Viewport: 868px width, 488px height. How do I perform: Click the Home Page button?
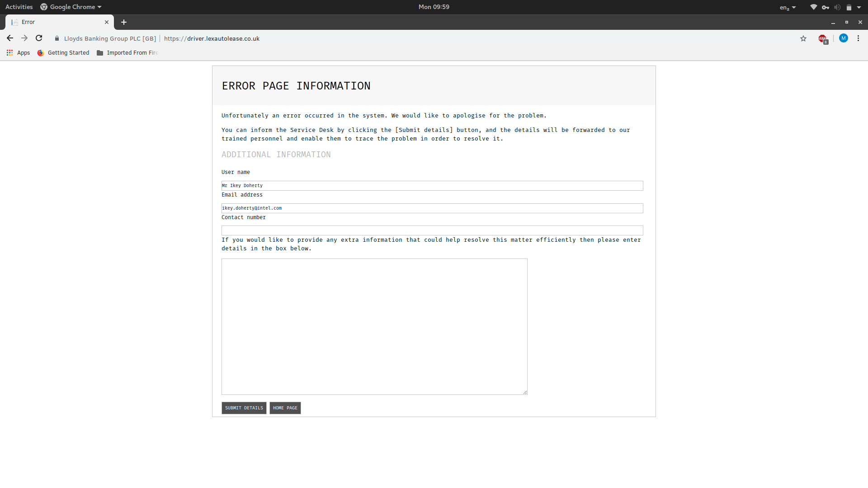285,408
